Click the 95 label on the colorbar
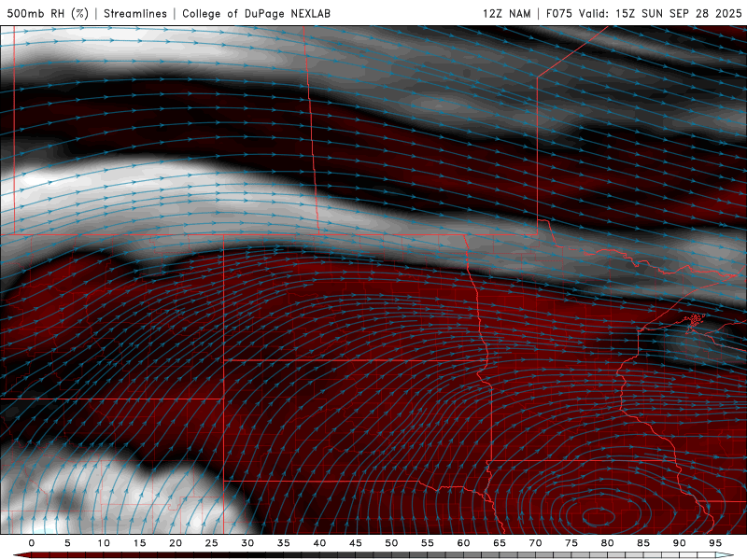Viewport: 747px width, 560px height. pyautogui.click(x=715, y=543)
